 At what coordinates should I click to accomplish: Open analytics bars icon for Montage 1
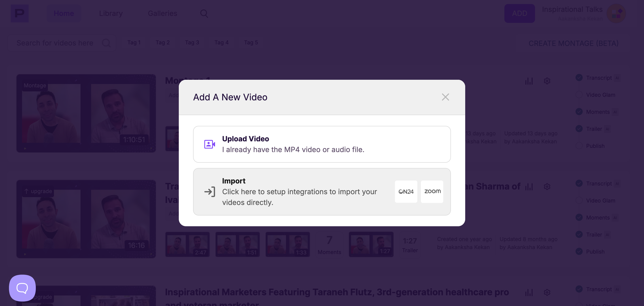(x=529, y=81)
